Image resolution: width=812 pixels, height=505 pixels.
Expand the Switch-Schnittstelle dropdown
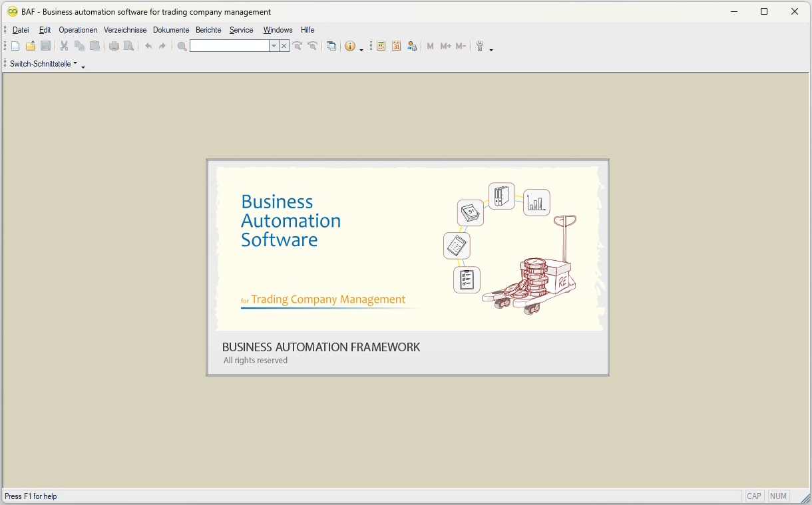[44, 64]
